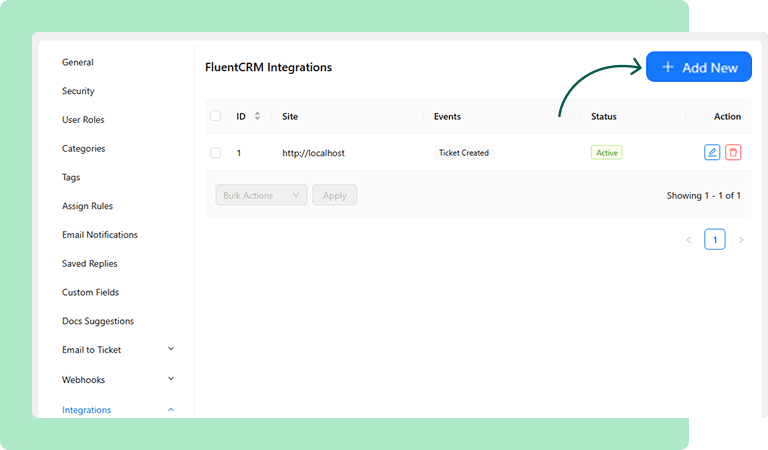Image resolution: width=768 pixels, height=450 pixels.
Task: Open the Bulk Actions dropdown
Action: point(261,195)
